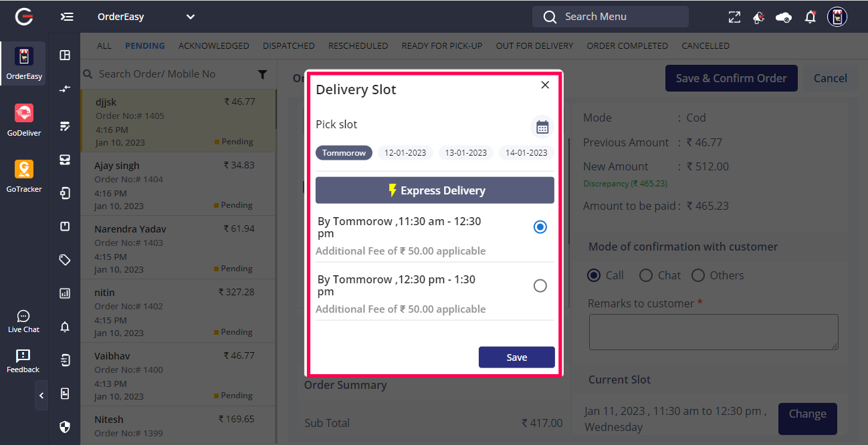Expand the OrderEasy dropdown in header
The width and height of the screenshot is (868, 445).
click(191, 17)
